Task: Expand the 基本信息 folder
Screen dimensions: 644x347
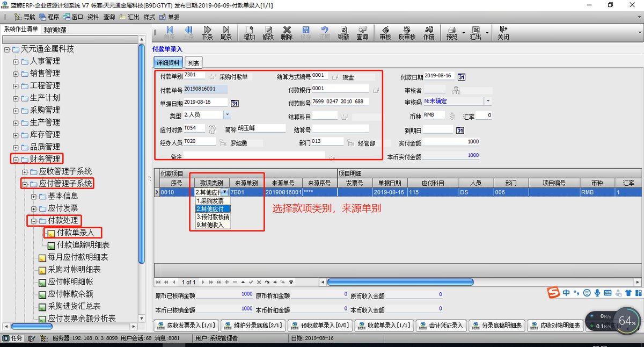Action: tap(33, 196)
